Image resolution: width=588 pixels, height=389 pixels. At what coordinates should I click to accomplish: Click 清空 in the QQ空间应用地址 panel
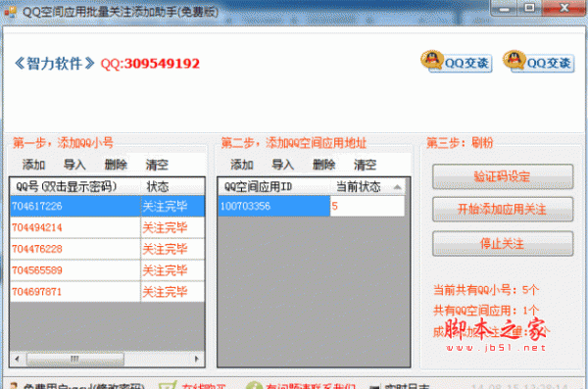(x=365, y=165)
